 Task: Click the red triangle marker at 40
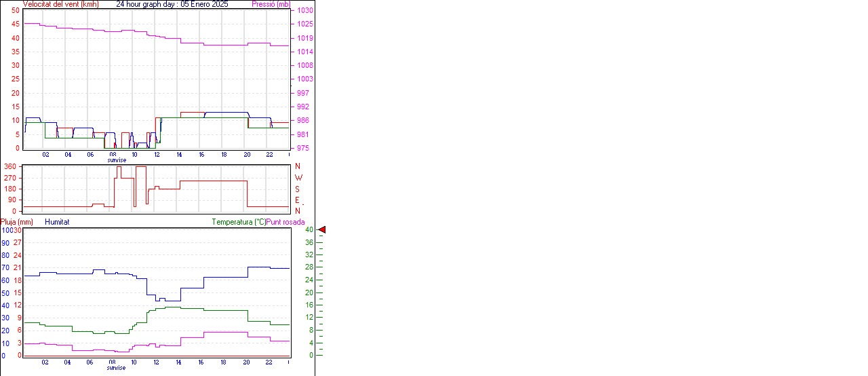click(322, 230)
